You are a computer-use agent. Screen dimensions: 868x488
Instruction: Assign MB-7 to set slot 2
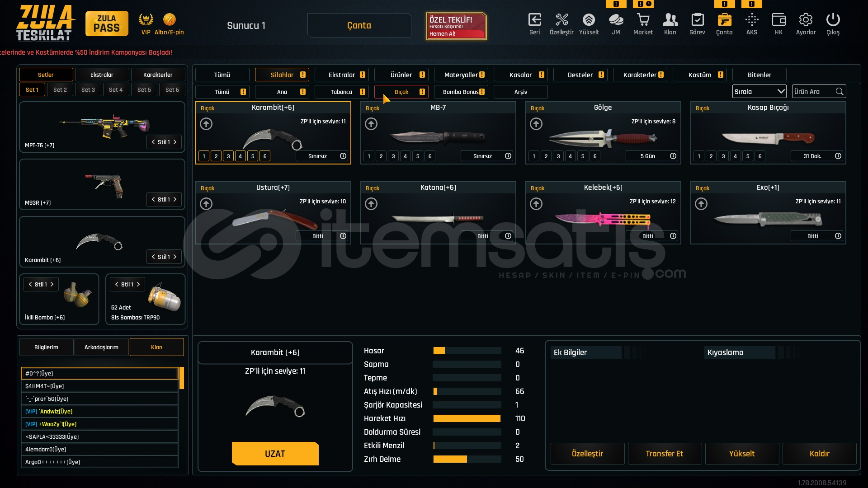pyautogui.click(x=381, y=156)
